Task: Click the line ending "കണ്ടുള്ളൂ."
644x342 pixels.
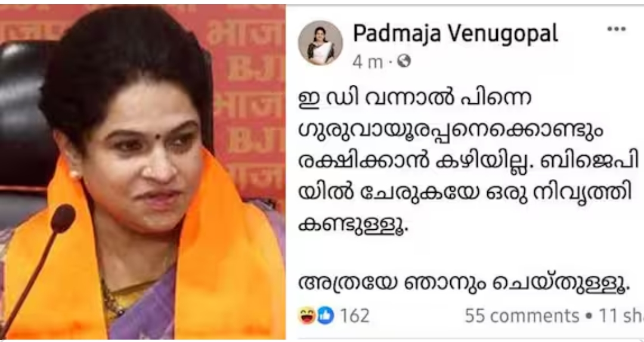Action: click(353, 225)
